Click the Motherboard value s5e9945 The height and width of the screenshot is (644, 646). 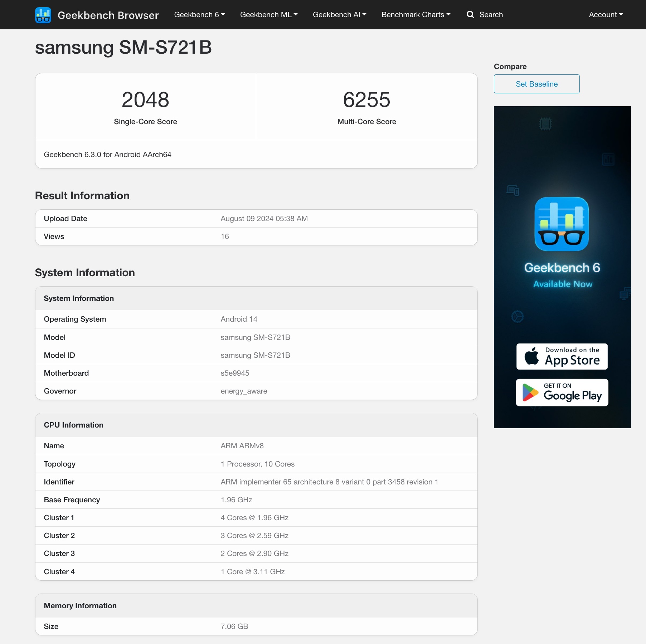235,373
